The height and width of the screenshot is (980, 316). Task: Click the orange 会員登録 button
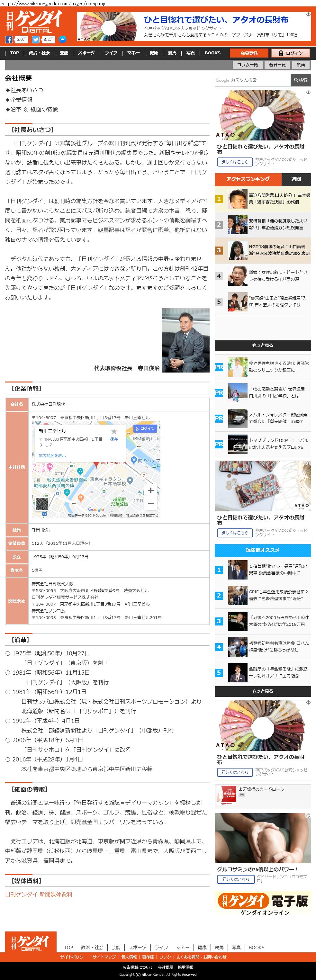coord(249,53)
